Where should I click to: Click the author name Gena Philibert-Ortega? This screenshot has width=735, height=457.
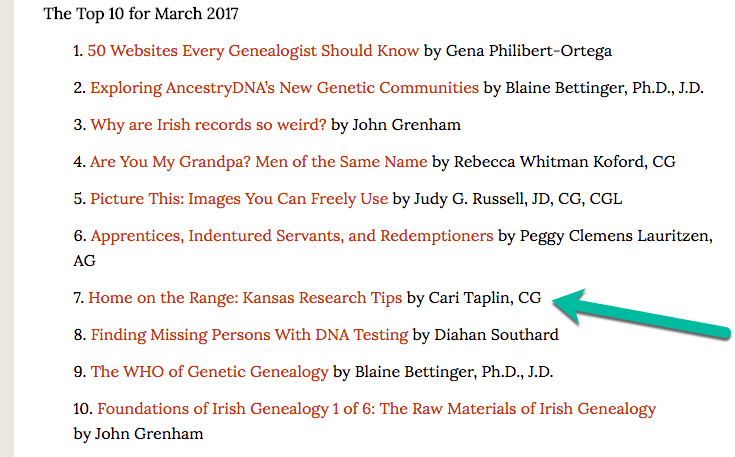(x=526, y=50)
